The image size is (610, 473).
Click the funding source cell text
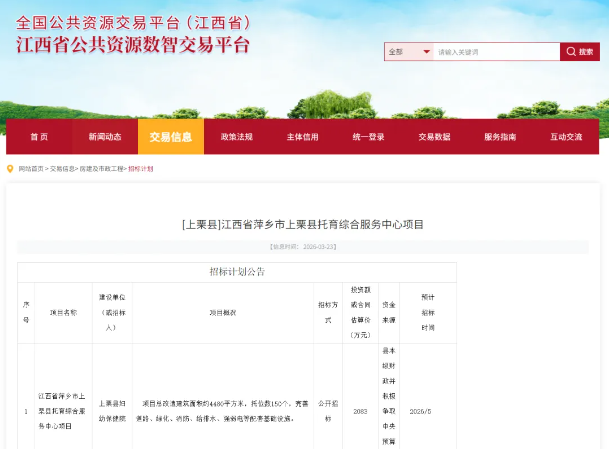tap(389, 396)
